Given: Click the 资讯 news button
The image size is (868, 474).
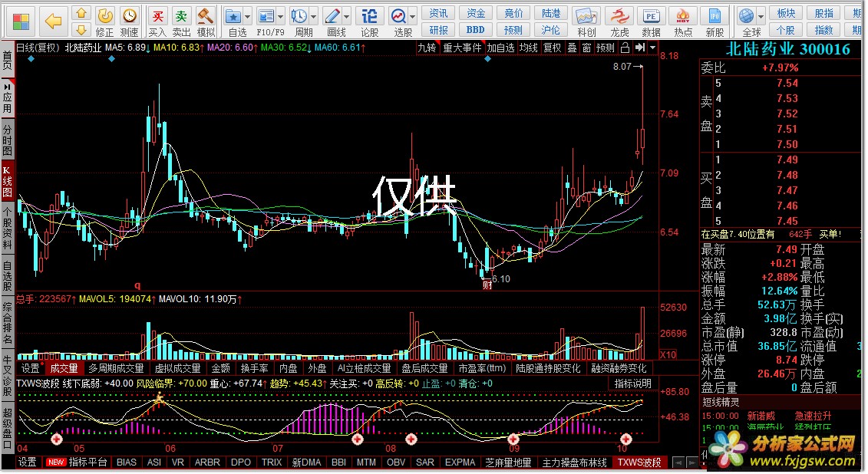Looking at the screenshot, I should (x=438, y=13).
